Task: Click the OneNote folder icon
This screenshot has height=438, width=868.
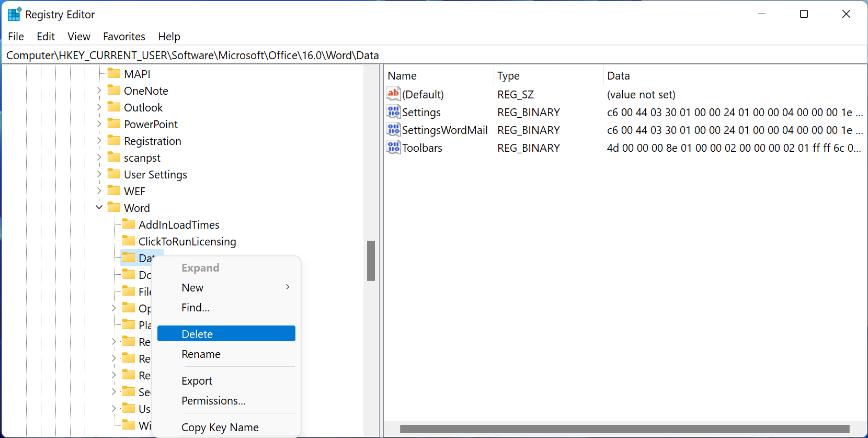Action: click(x=114, y=90)
